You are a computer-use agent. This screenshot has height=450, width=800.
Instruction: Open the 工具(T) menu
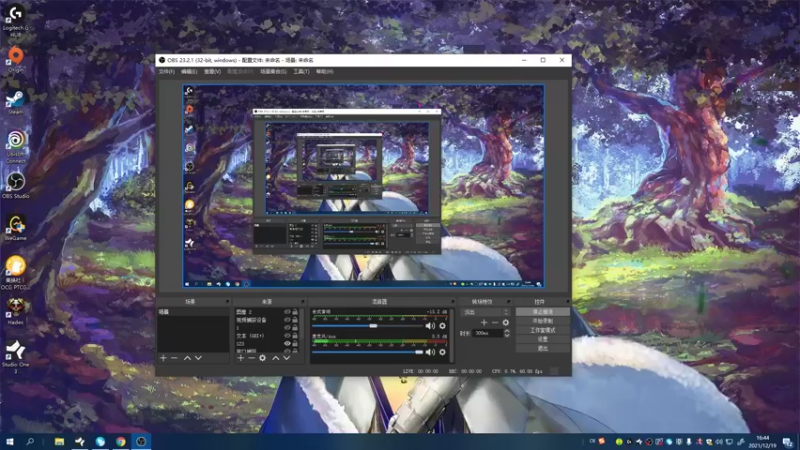tap(301, 72)
